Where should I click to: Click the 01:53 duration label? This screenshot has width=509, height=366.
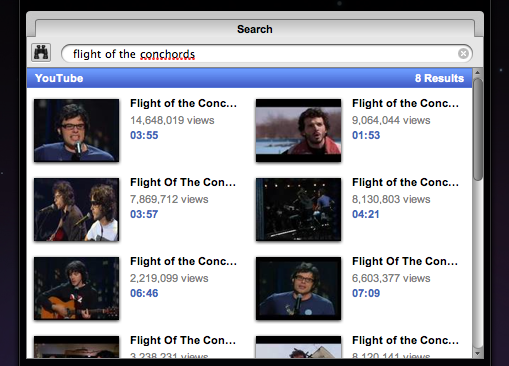366,135
